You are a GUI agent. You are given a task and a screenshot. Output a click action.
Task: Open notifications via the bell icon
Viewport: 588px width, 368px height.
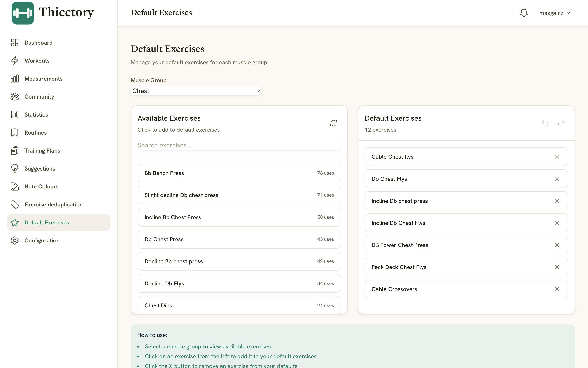[x=524, y=13]
